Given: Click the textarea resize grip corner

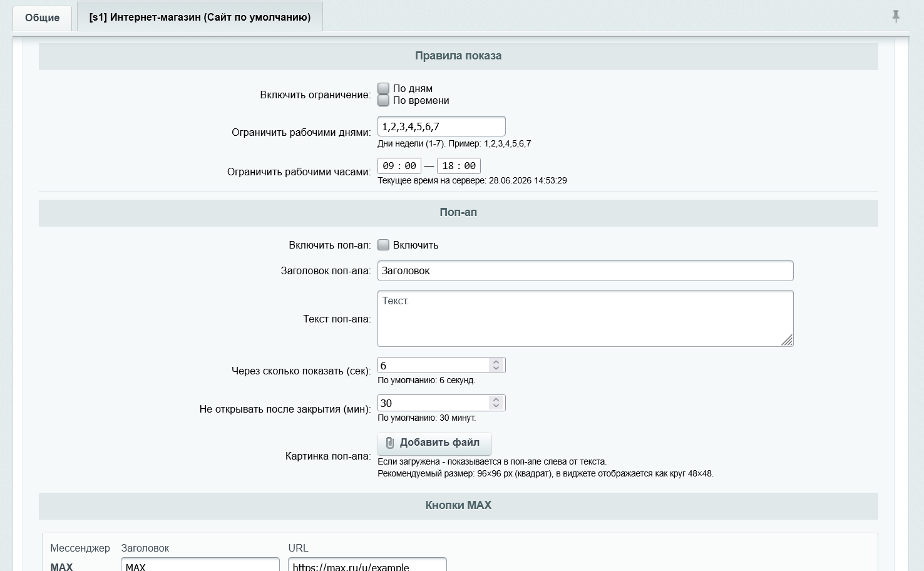Looking at the screenshot, I should (x=788, y=341).
